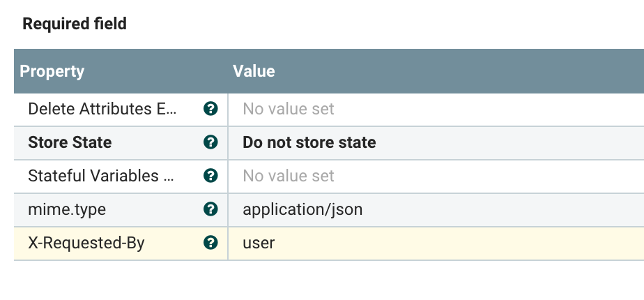Click help icon for Delete Attributes Expression
This screenshot has width=644, height=300.
click(x=210, y=109)
